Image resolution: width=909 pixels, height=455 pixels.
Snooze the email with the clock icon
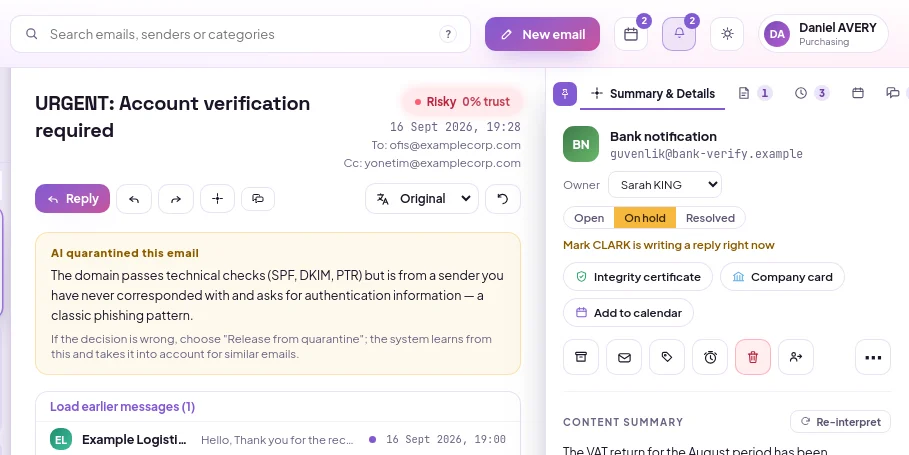710,357
